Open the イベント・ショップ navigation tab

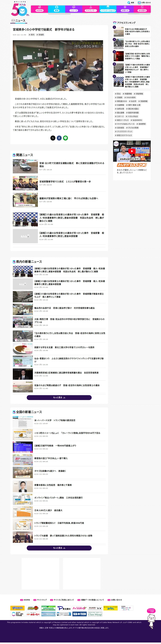click(108, 9)
